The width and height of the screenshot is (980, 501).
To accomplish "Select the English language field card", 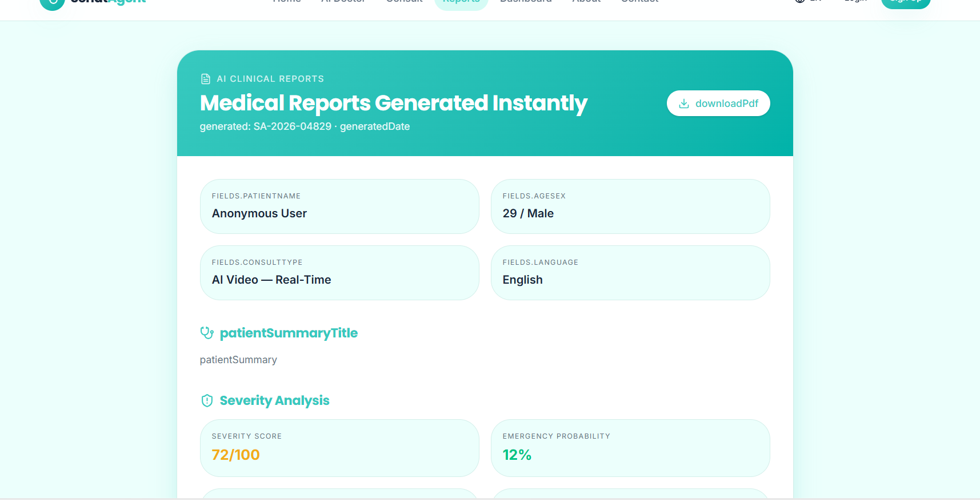I will [x=630, y=273].
